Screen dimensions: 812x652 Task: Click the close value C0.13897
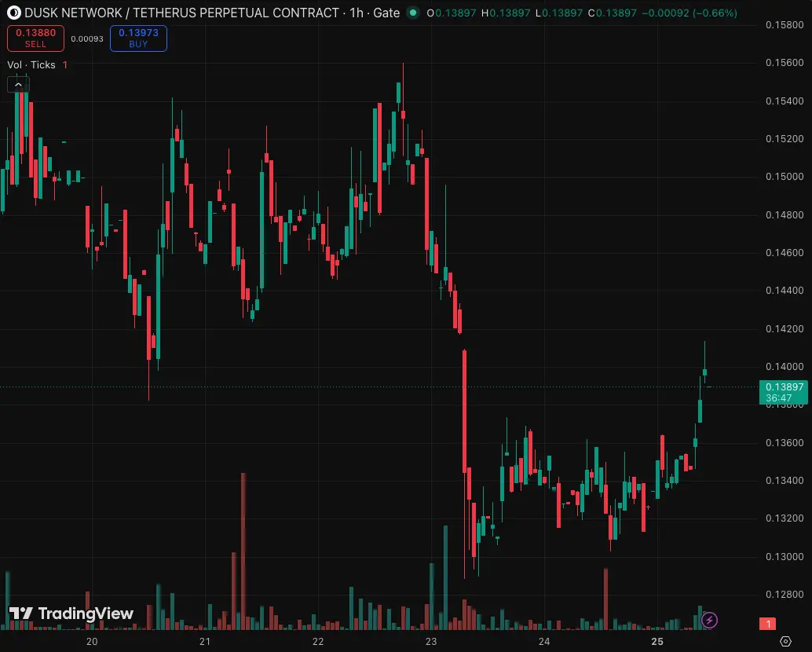(612, 13)
